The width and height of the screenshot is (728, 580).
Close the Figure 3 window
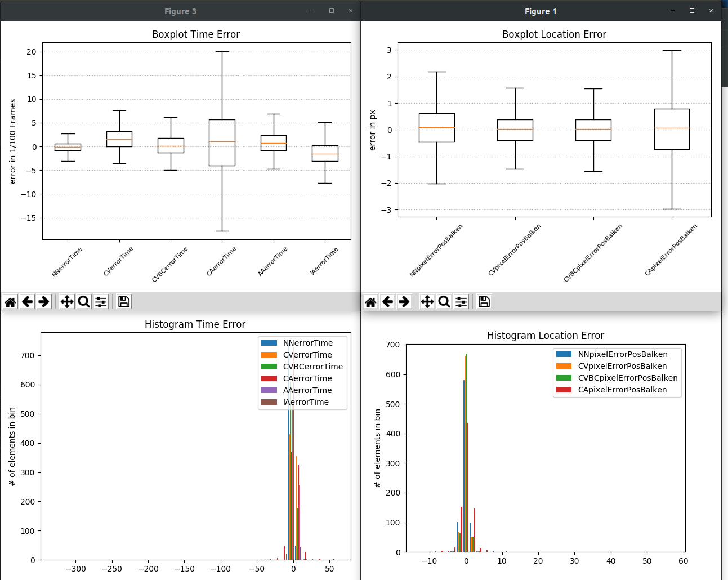click(351, 11)
